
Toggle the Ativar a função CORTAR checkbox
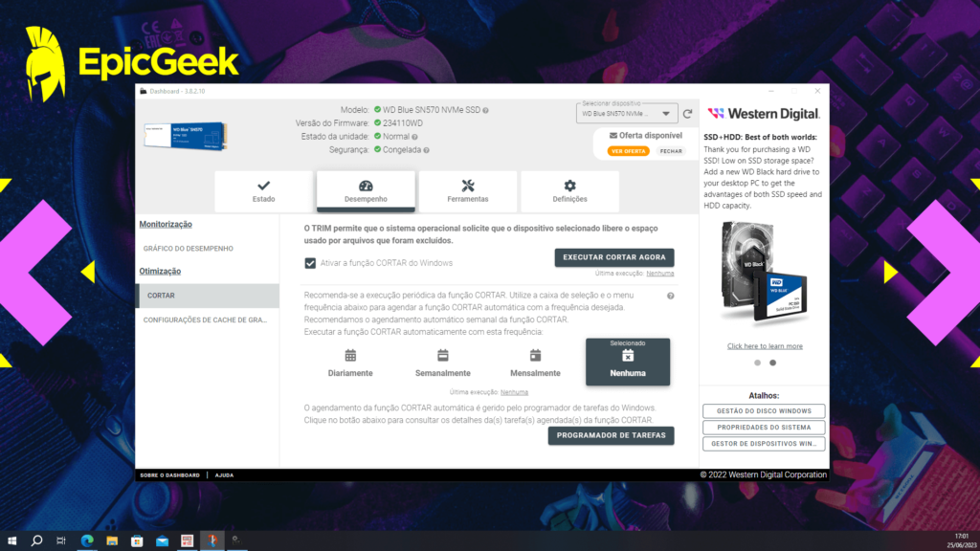tap(310, 263)
